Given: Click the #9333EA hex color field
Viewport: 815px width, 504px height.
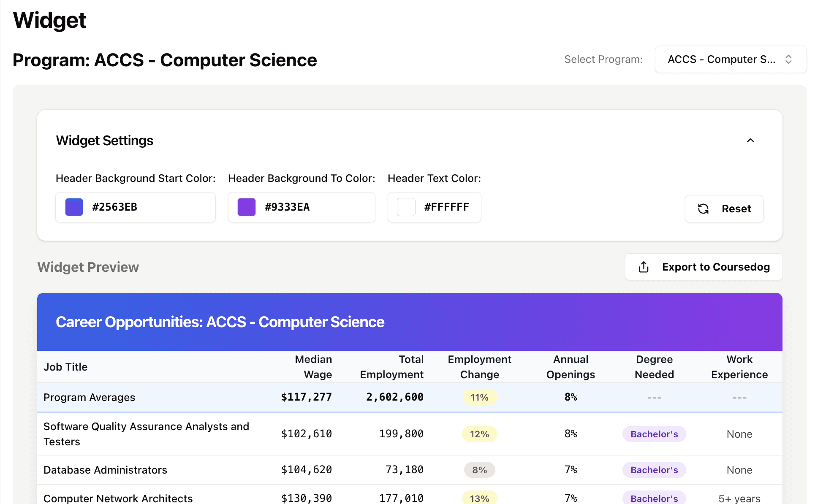Looking at the screenshot, I should pos(287,207).
